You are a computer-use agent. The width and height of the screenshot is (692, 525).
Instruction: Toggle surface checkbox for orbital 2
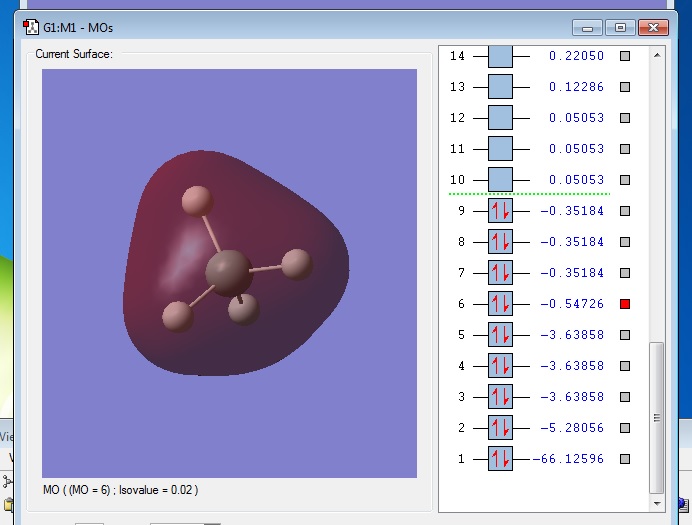(624, 428)
